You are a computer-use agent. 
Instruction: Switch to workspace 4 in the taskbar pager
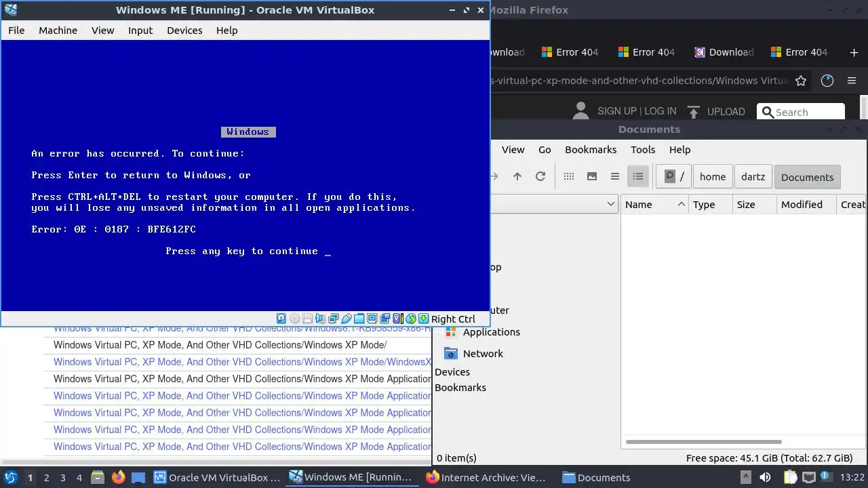pyautogui.click(x=79, y=478)
